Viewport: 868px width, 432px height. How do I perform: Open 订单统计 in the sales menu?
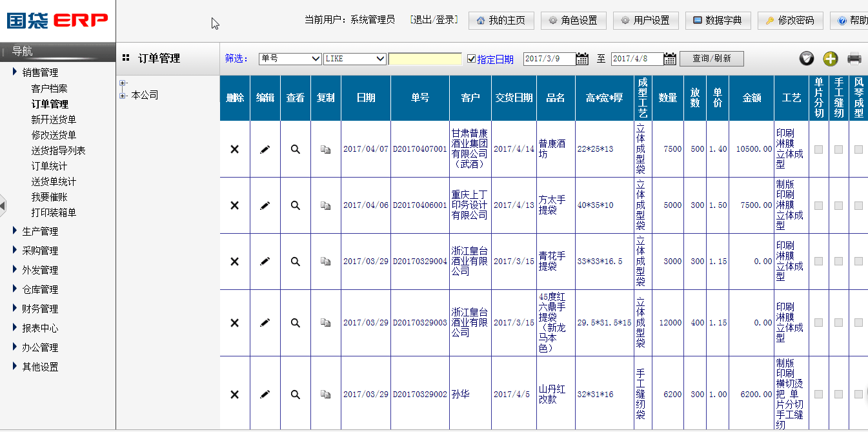(49, 166)
